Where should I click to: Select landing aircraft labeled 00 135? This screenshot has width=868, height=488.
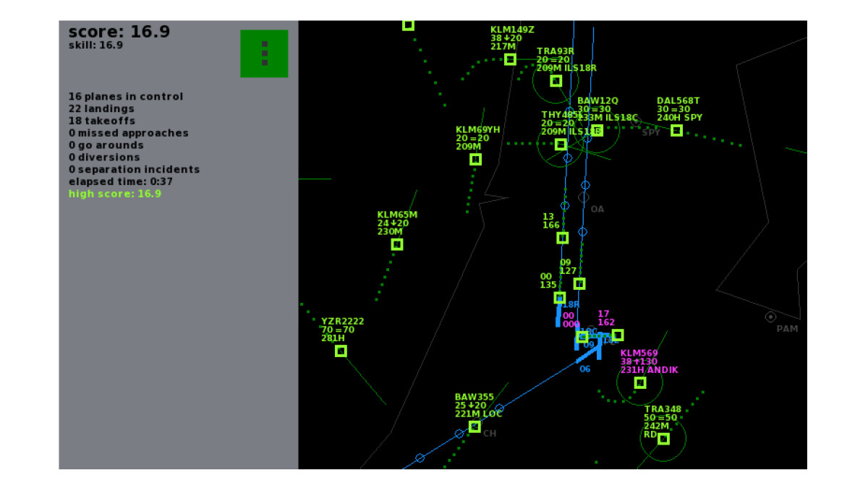pyautogui.click(x=559, y=298)
